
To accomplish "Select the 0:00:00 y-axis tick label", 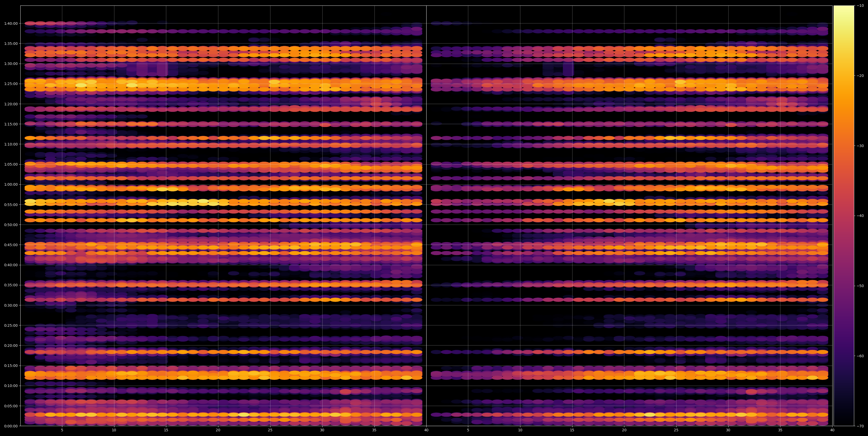I will pos(11,426).
